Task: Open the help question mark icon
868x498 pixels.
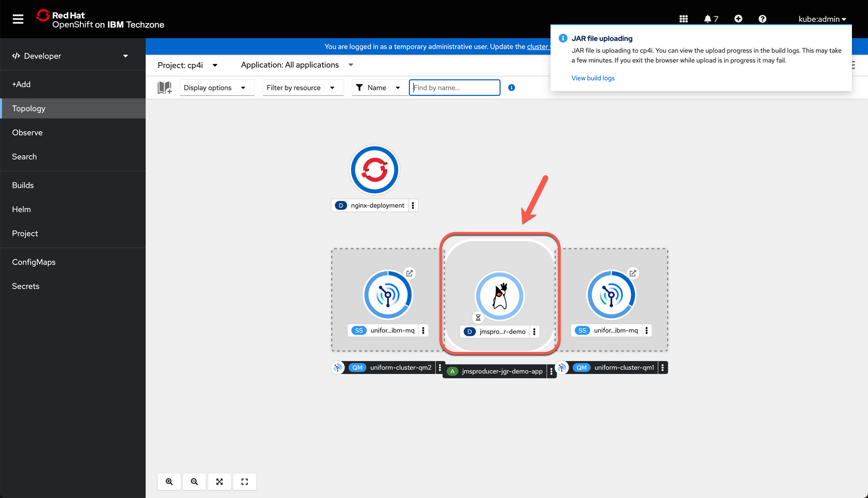Action: pos(762,19)
